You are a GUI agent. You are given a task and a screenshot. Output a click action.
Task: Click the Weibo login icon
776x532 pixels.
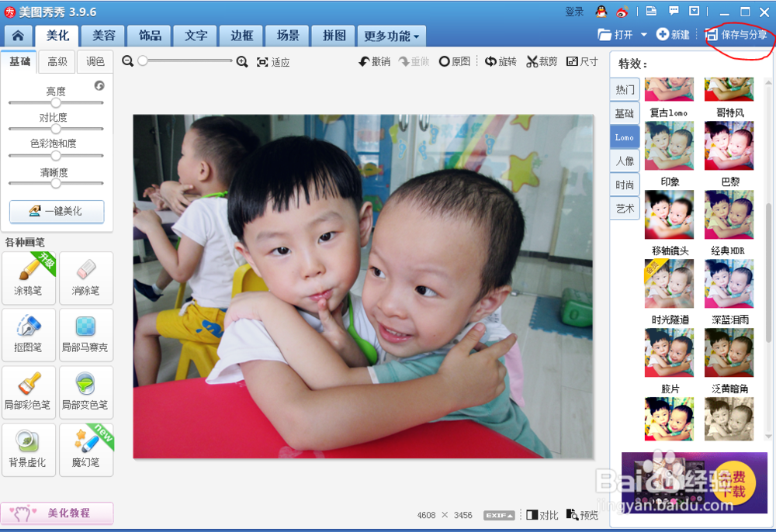point(622,12)
